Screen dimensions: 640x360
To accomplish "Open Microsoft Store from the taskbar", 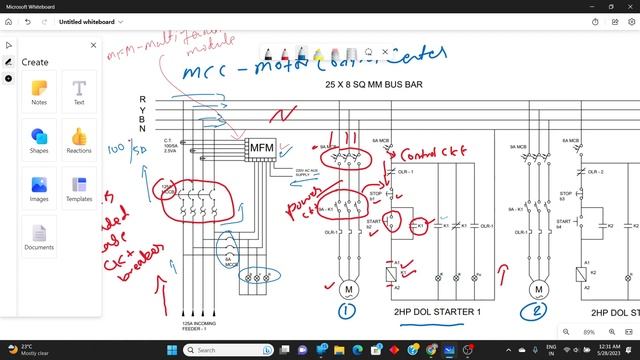I will tap(376, 350).
